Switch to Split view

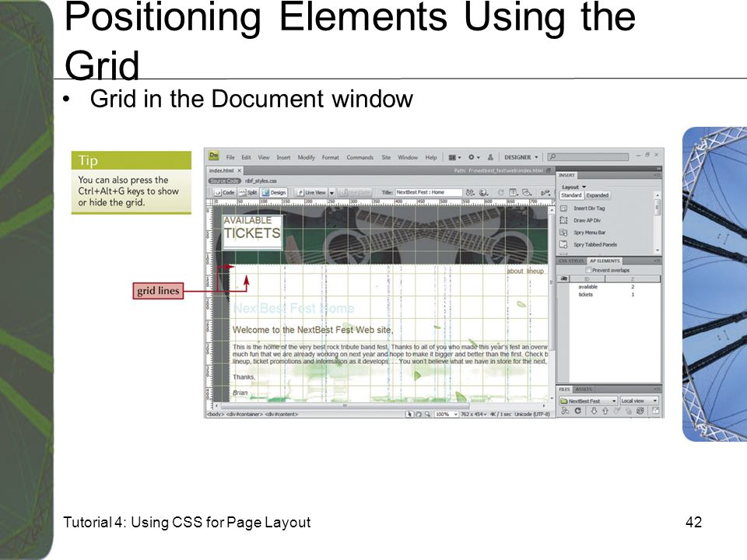[247, 192]
